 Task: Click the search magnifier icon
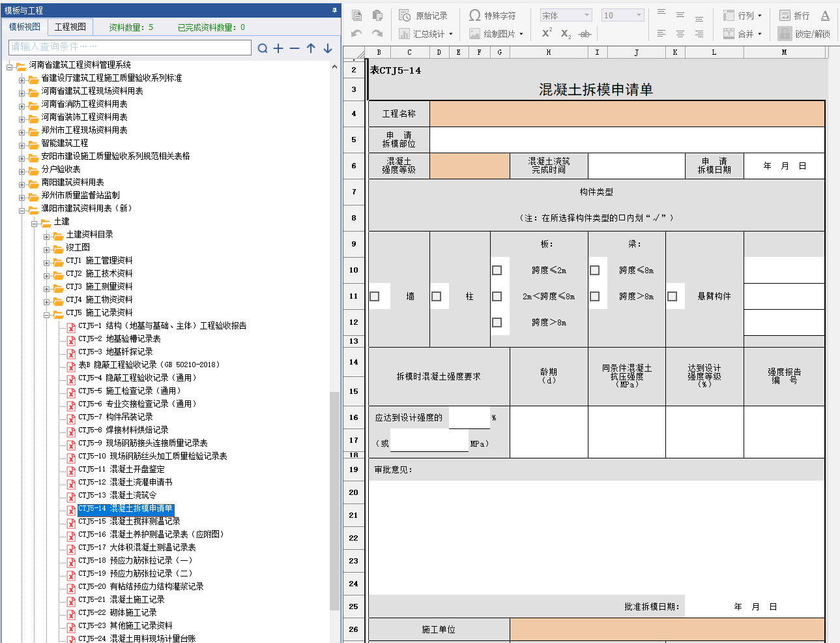click(263, 48)
